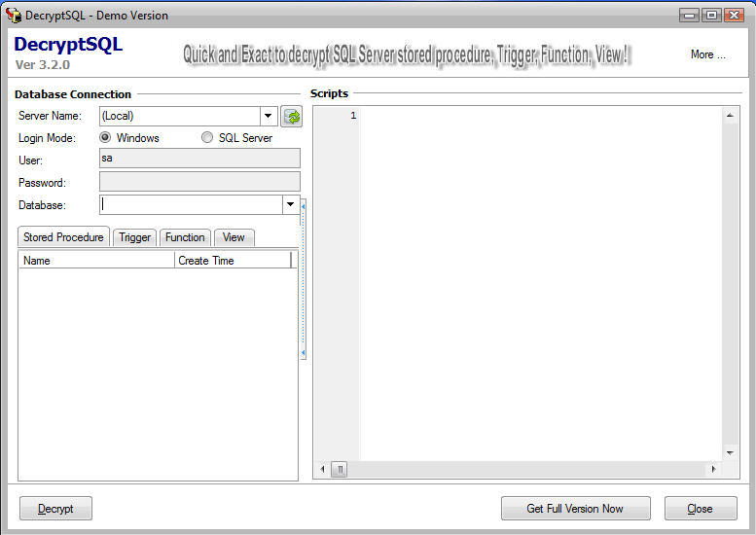Switch to the Function tab
This screenshot has height=535, width=756.
tap(185, 237)
